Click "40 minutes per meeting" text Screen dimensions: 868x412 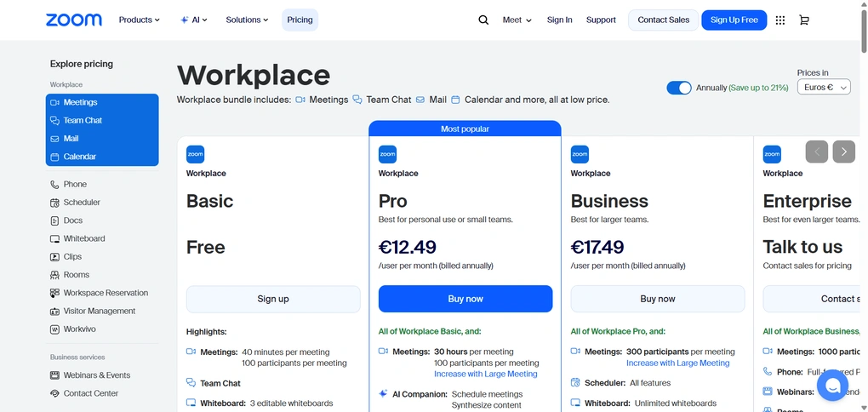click(x=286, y=352)
